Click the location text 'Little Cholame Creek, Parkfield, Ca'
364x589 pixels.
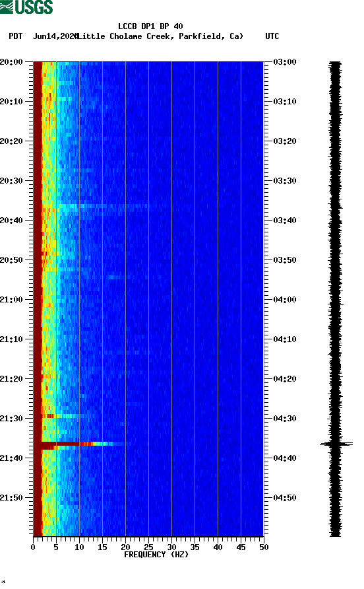[160, 36]
